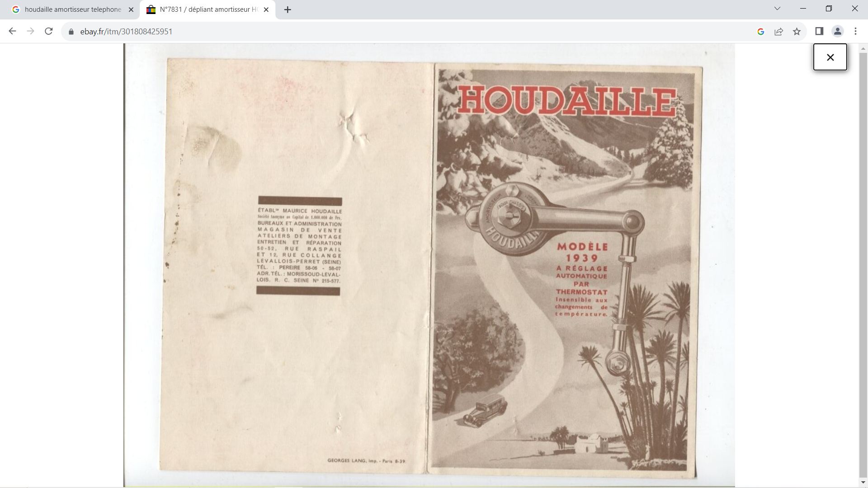Switch to houdaille amortisseur telephone tab
Screen dimensions: 868x488
pos(72,9)
